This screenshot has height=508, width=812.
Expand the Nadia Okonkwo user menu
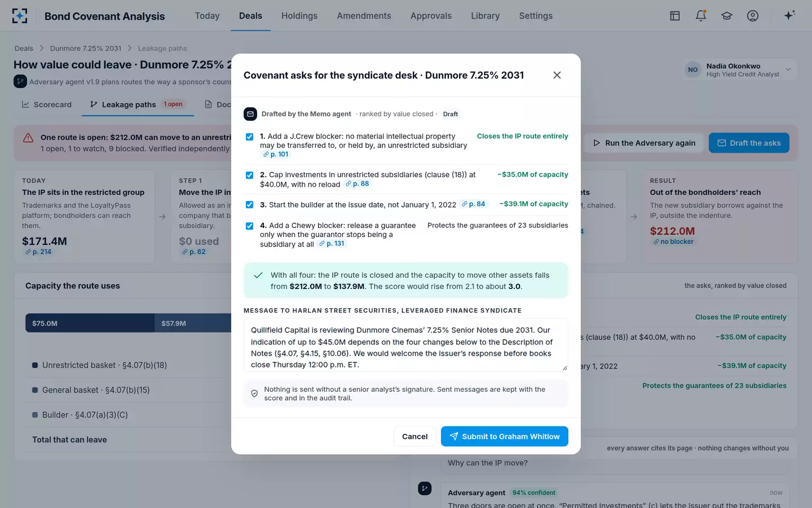click(x=740, y=70)
